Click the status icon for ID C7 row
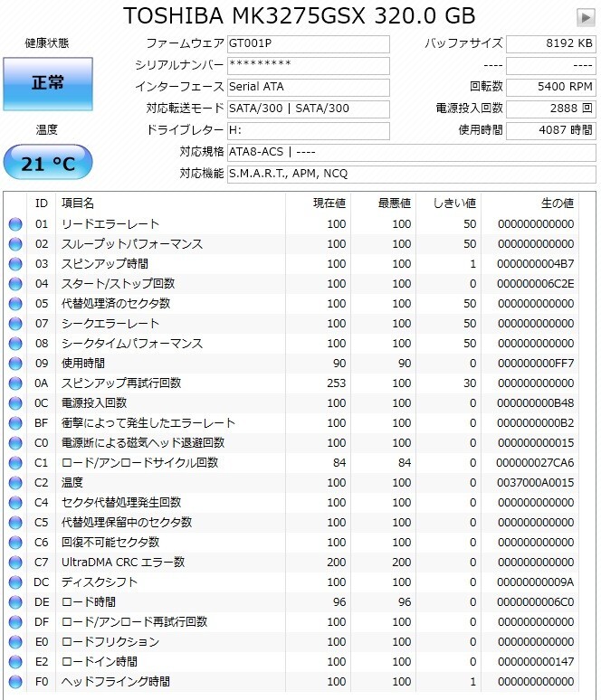The height and width of the screenshot is (700, 601). [15, 563]
